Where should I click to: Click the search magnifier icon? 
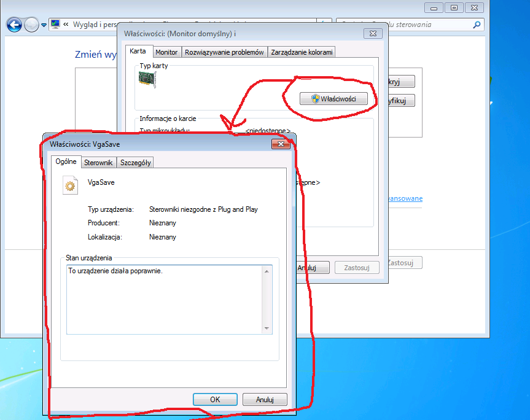pyautogui.click(x=477, y=25)
